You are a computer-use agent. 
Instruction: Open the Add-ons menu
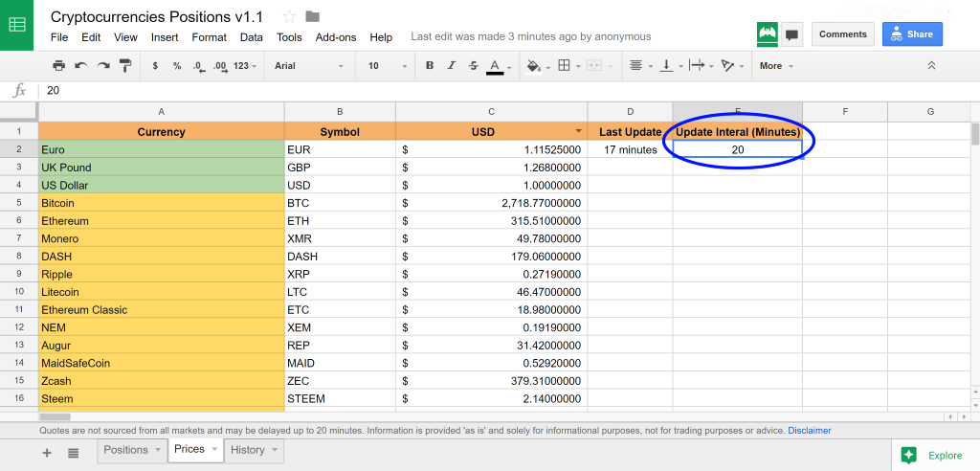click(336, 37)
